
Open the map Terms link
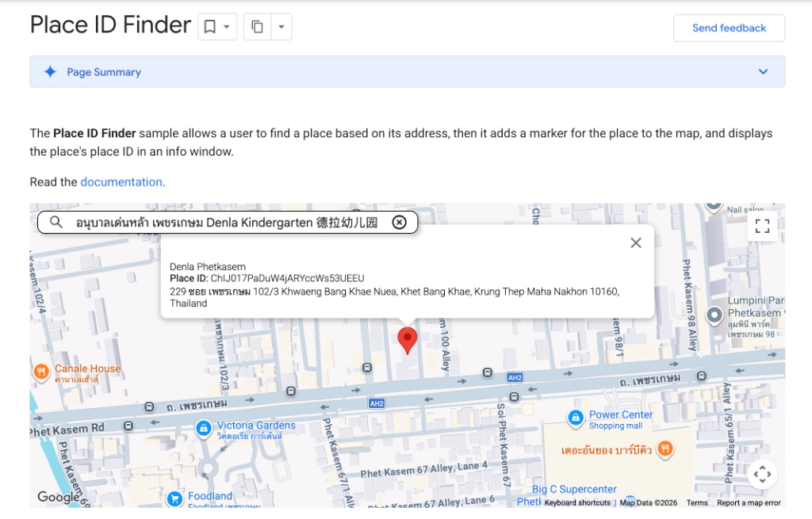point(697,503)
